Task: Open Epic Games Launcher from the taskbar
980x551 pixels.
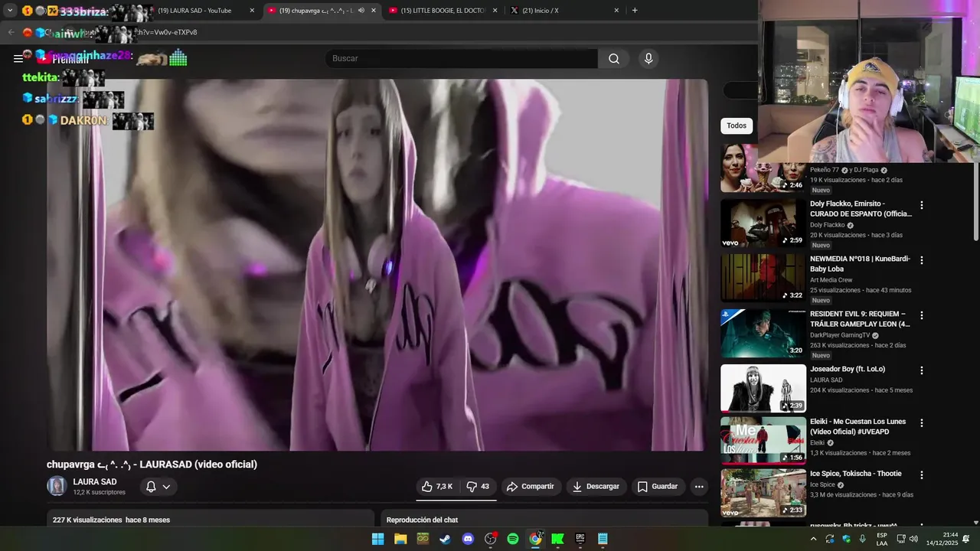Action: (580, 539)
